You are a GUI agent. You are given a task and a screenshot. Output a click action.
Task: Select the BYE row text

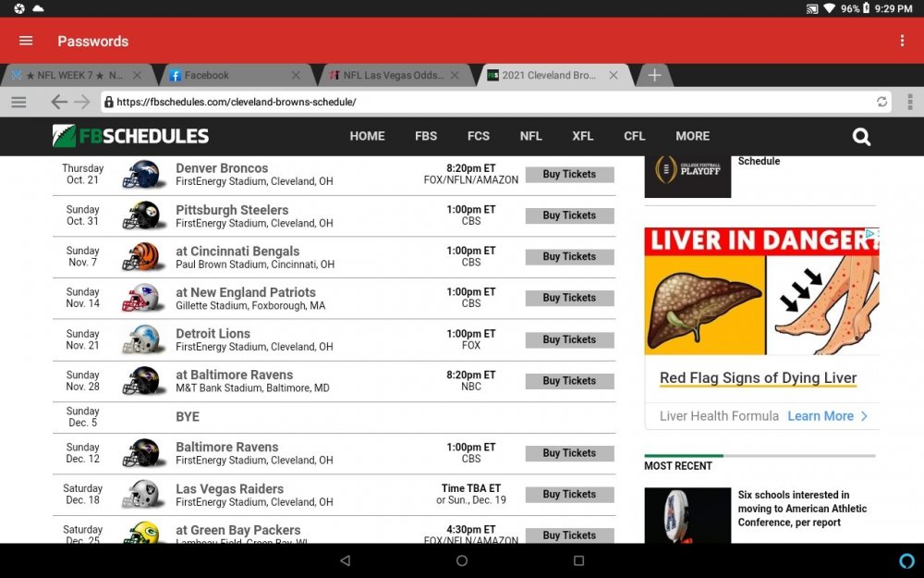pyautogui.click(x=188, y=417)
